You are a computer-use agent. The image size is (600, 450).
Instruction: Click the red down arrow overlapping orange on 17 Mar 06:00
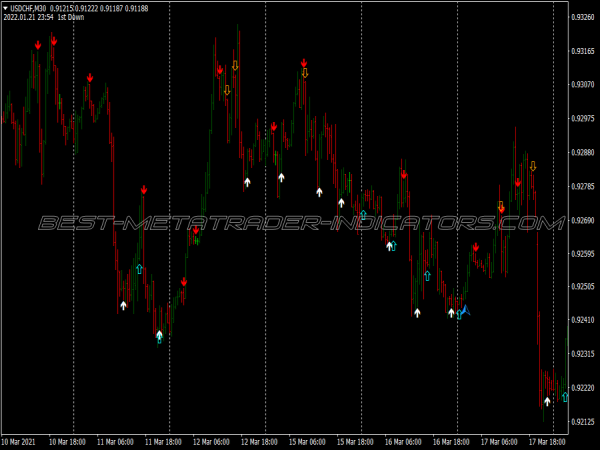pyautogui.click(x=502, y=209)
